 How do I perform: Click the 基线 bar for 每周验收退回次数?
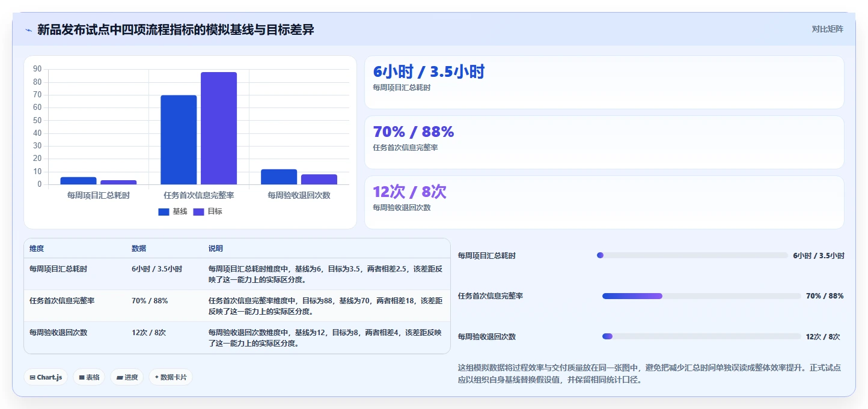click(279, 177)
